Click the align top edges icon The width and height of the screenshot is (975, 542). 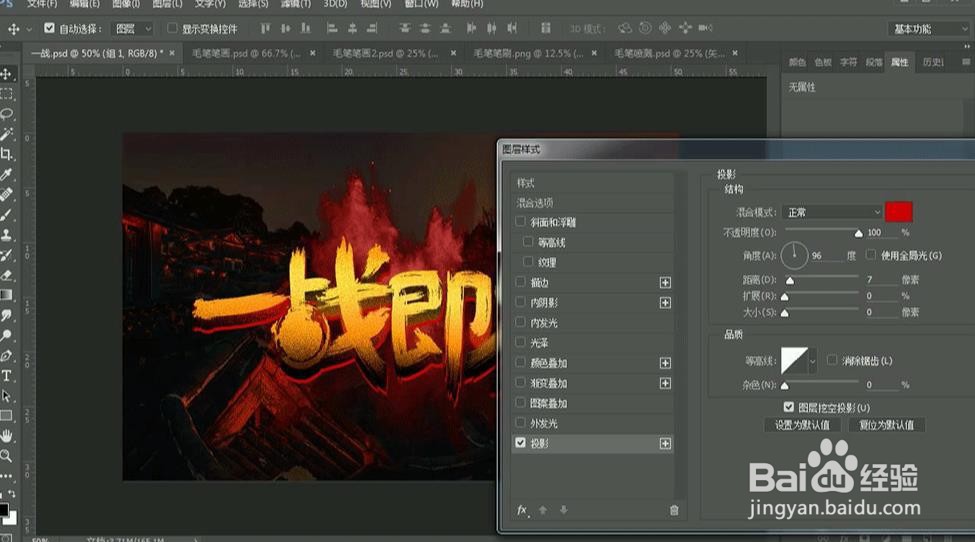pos(266,28)
